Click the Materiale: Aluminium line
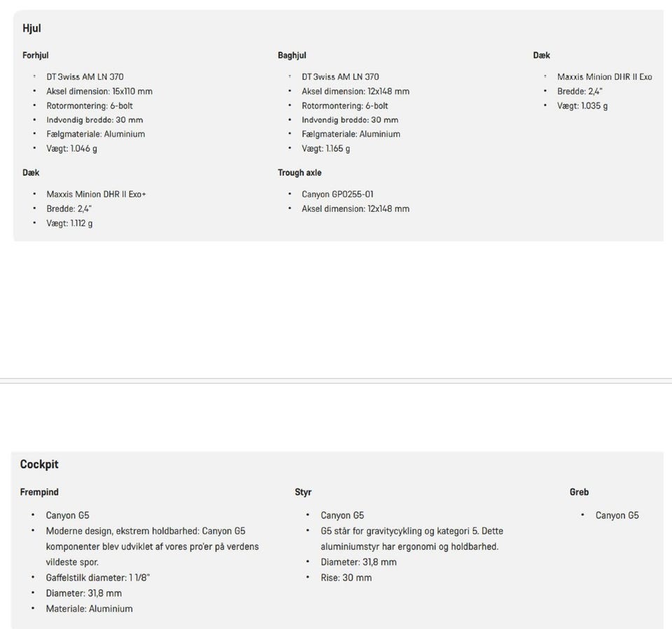 [89, 609]
